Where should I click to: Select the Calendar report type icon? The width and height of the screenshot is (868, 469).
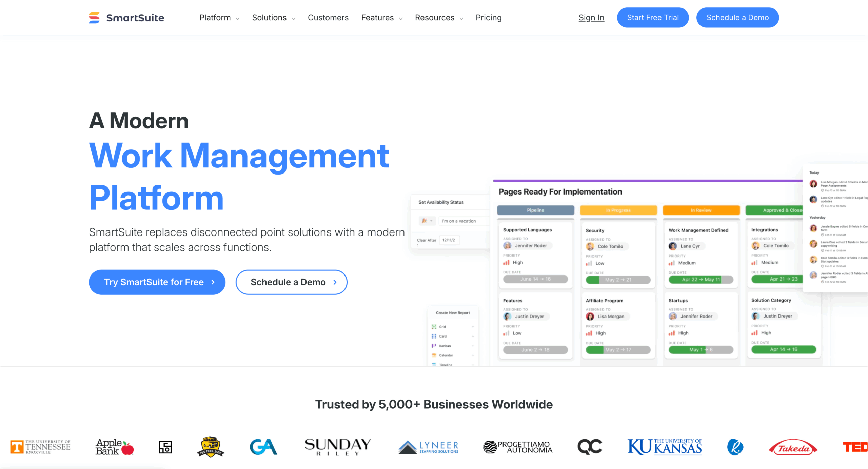(x=434, y=355)
